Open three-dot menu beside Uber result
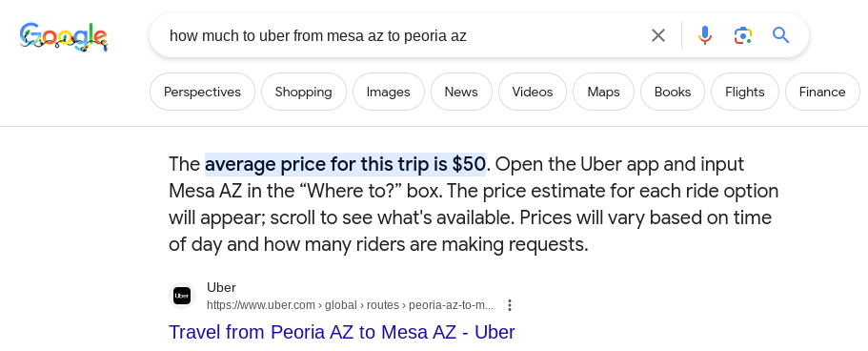The image size is (868, 351). click(x=510, y=305)
